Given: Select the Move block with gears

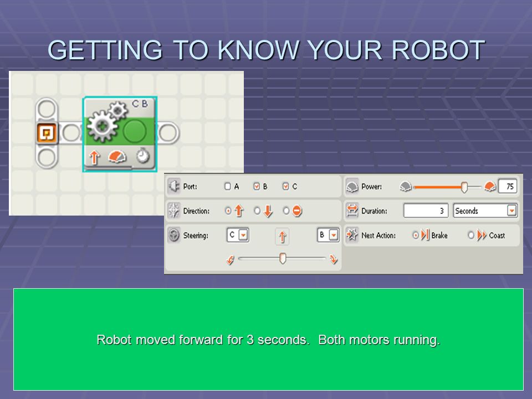Looking at the screenshot, I should [120, 134].
